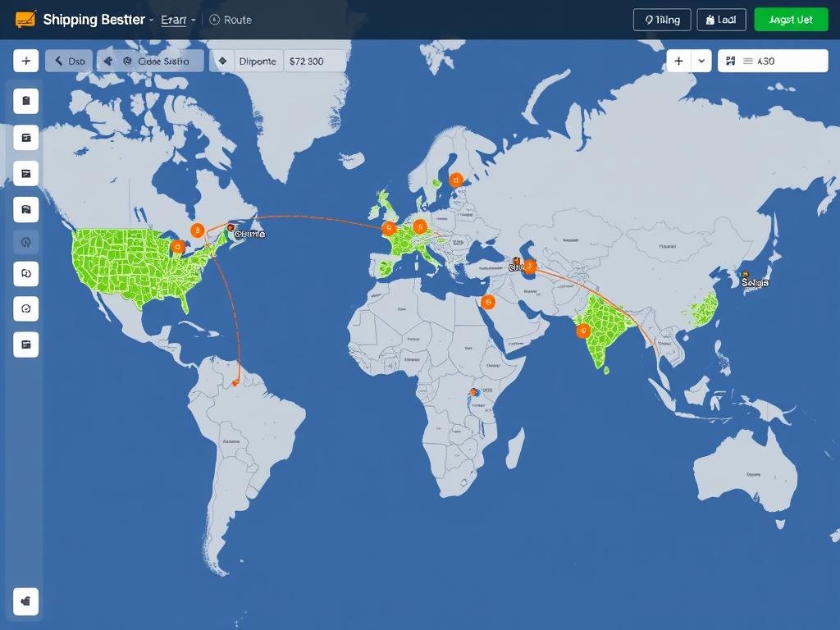Select the add "+" tool on the toolbar
The image size is (840, 630).
[x=25, y=60]
